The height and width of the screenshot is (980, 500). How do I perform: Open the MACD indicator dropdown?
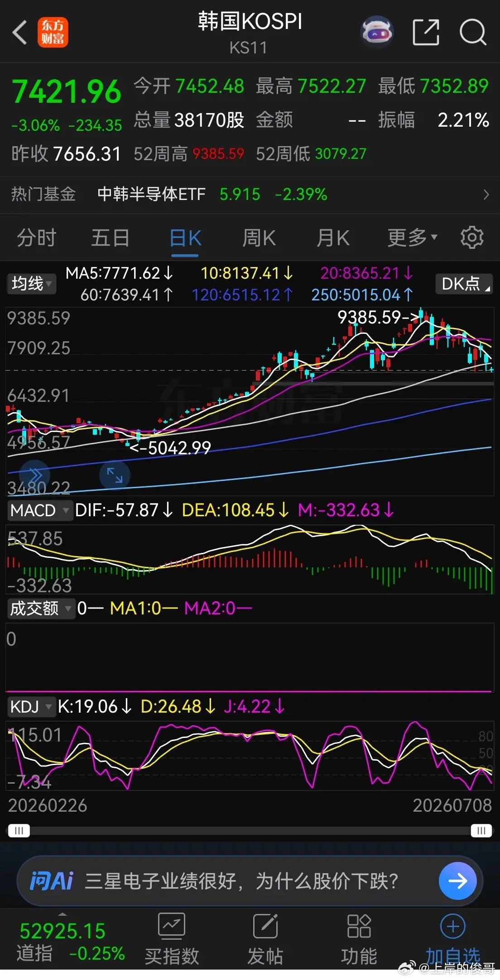click(x=39, y=510)
